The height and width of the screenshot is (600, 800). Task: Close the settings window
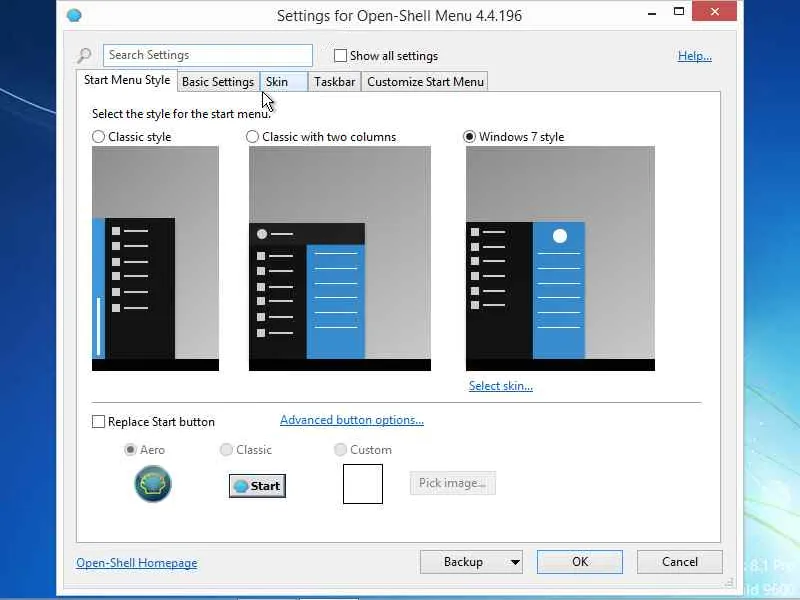714,12
